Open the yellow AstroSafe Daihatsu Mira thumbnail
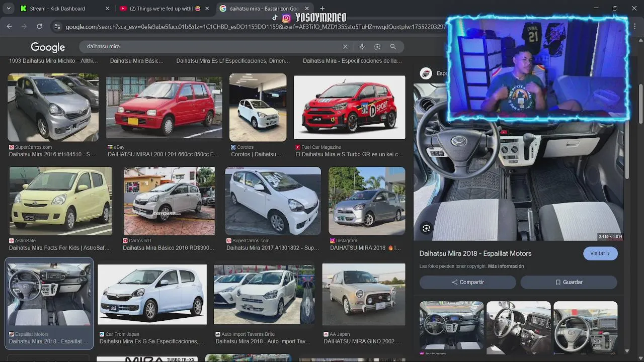644x362 pixels. (60, 201)
